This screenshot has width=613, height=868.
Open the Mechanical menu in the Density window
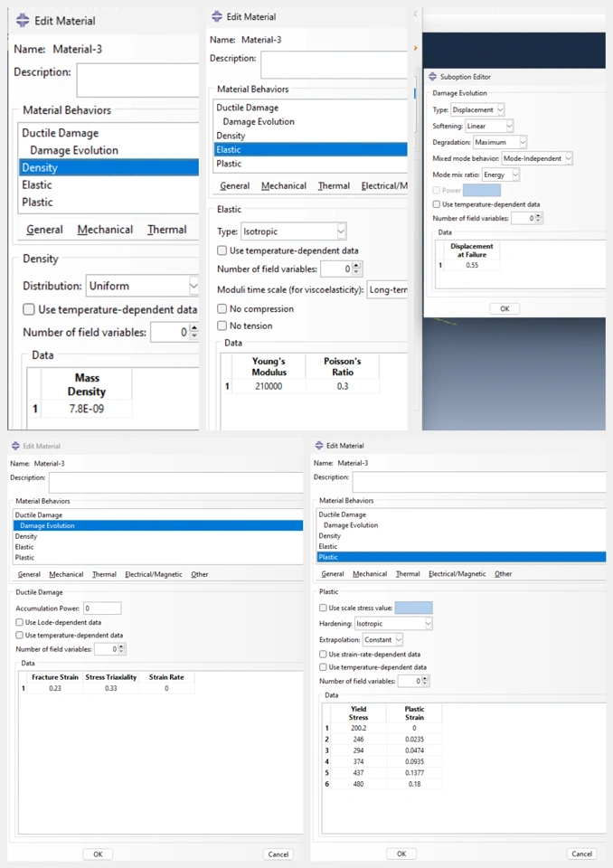[x=105, y=230]
